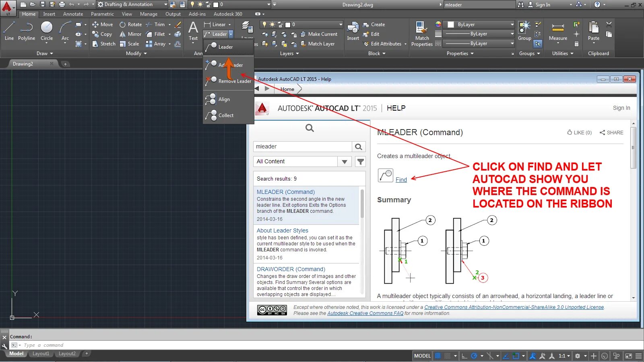
Task: Toggle object snap tracking in status bar
Action: click(506, 356)
